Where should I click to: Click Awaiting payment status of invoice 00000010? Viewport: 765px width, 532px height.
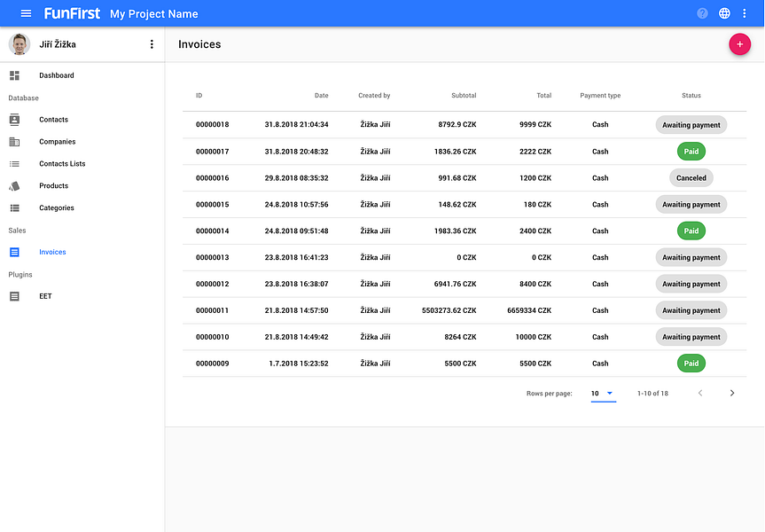pos(691,337)
